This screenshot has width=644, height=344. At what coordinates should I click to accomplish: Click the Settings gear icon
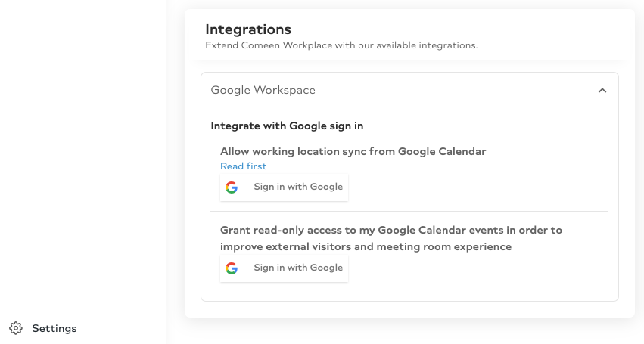(x=16, y=328)
